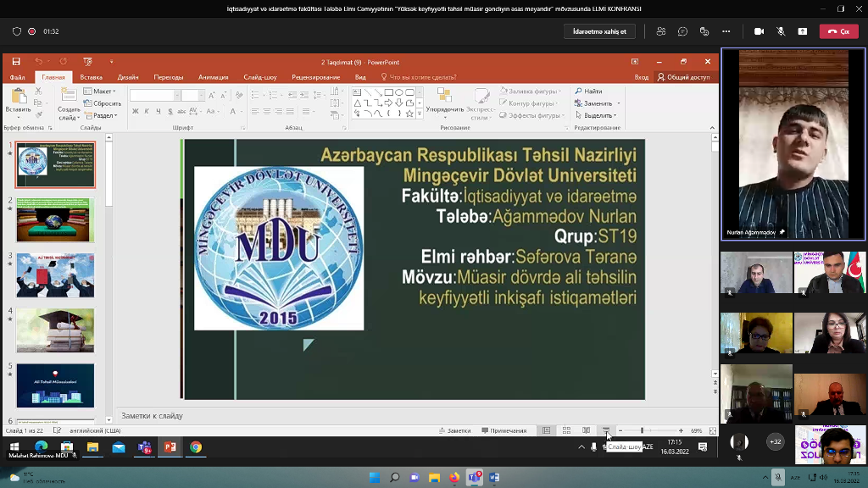Select slide 5 thumbnail in panel
The width and height of the screenshot is (868, 488).
coord(55,385)
